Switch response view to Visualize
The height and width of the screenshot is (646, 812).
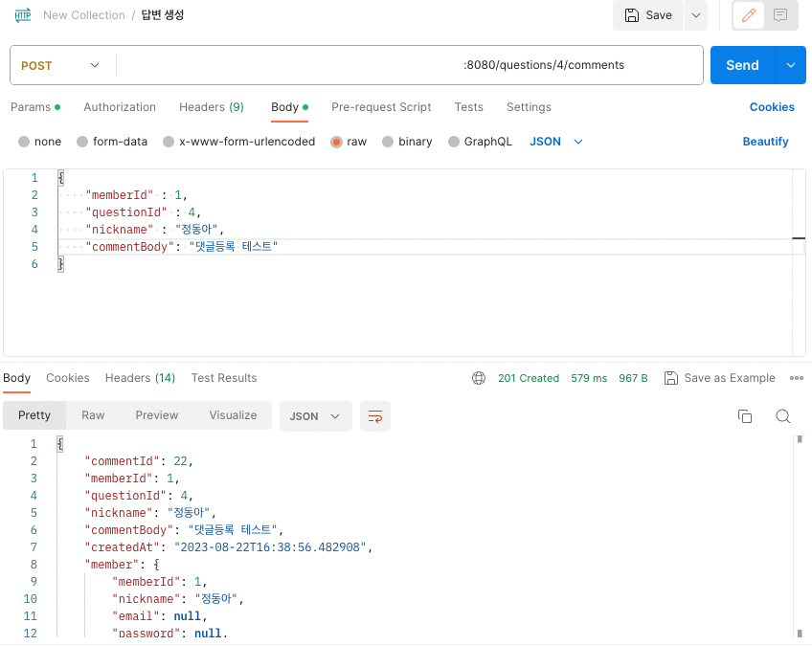pyautogui.click(x=233, y=415)
